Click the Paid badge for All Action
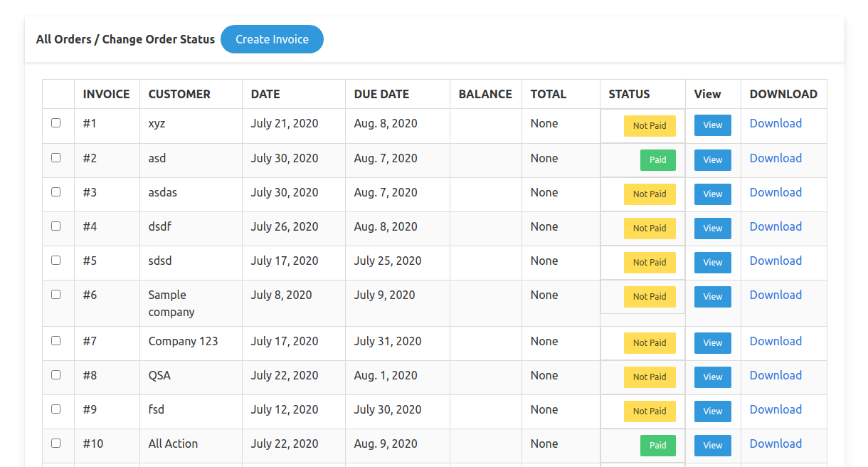This screenshot has height=467, width=868. coord(657,446)
